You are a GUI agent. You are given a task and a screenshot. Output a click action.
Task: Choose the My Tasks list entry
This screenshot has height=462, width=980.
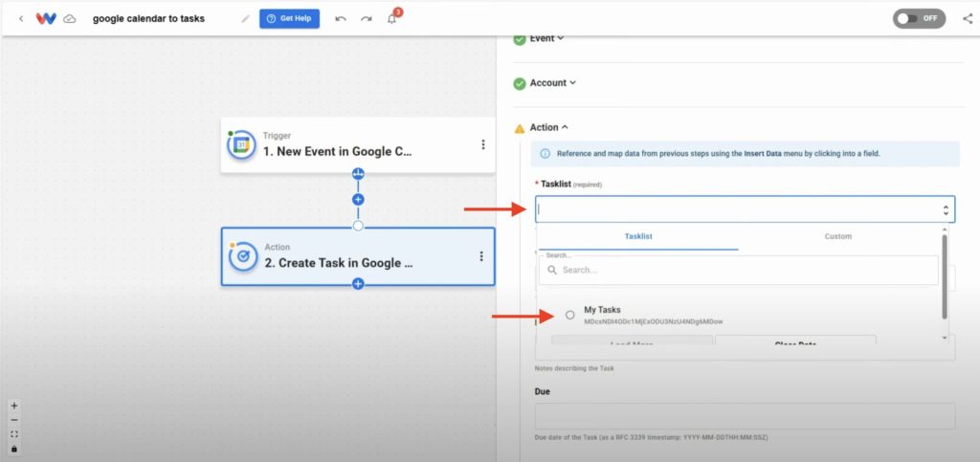(653, 315)
